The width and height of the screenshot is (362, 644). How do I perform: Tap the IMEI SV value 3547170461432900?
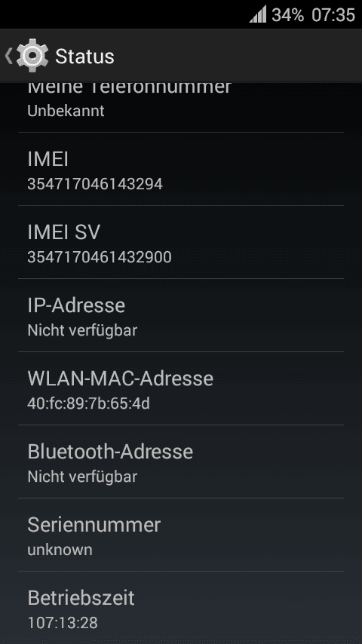point(100,257)
